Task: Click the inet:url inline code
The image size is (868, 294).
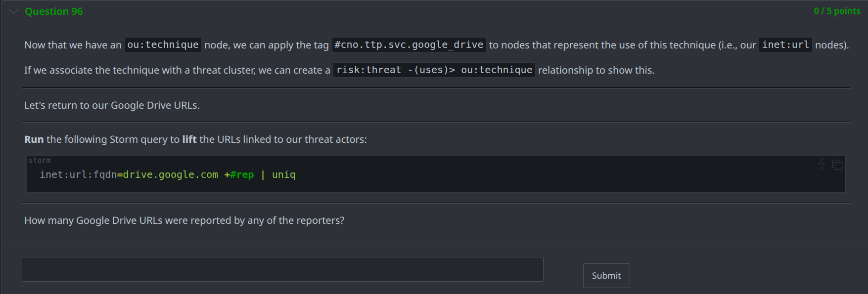Action: [x=785, y=45]
